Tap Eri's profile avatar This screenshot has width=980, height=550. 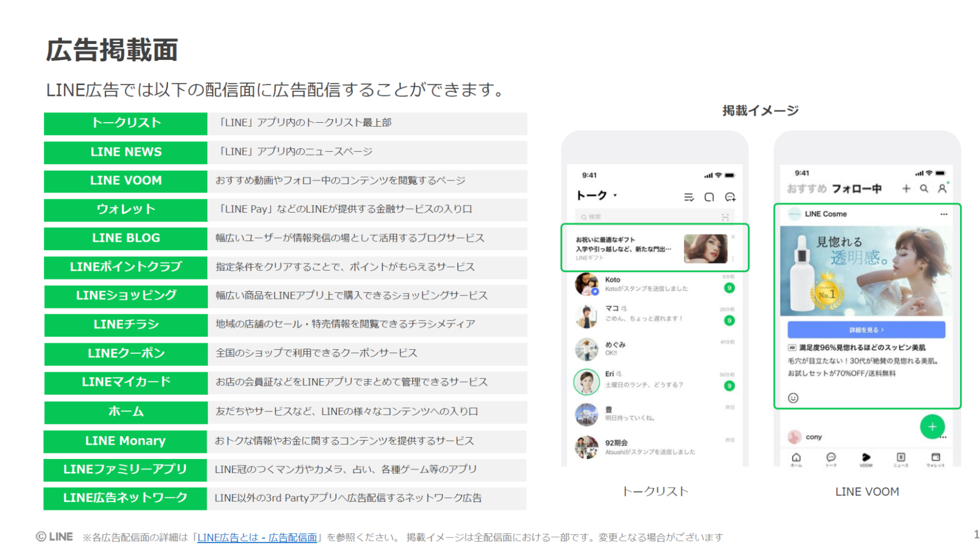click(587, 381)
